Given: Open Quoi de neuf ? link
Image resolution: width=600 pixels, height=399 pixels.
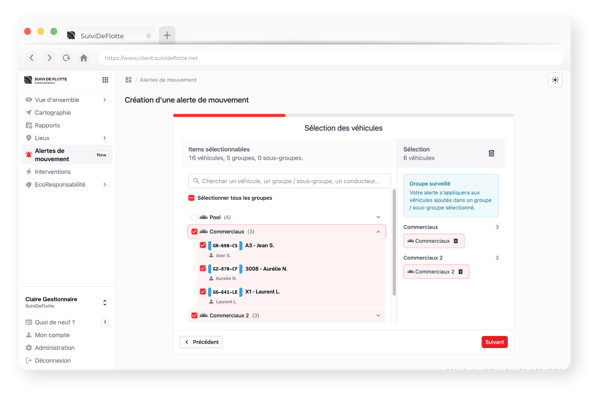Looking at the screenshot, I should pos(55,322).
